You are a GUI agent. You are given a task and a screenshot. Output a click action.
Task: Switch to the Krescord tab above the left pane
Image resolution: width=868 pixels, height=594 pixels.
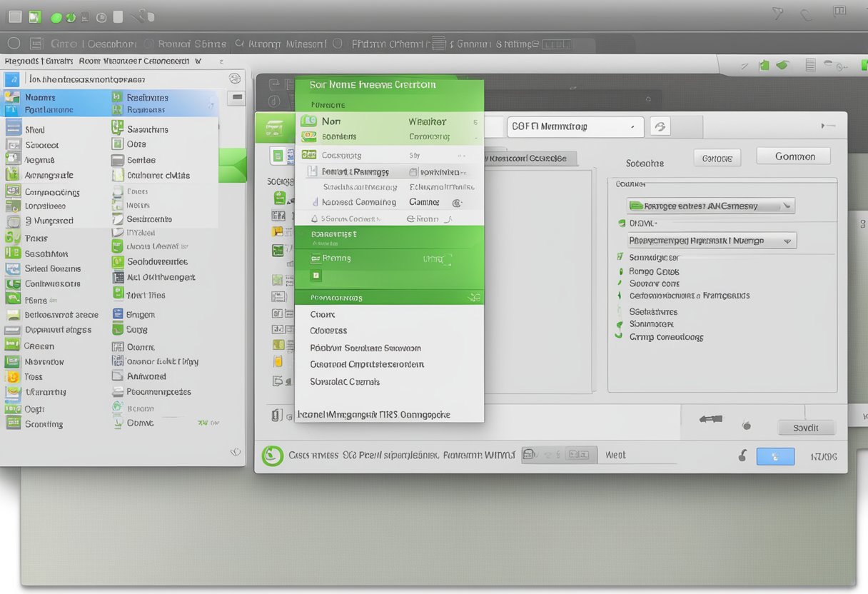[x=530, y=158]
